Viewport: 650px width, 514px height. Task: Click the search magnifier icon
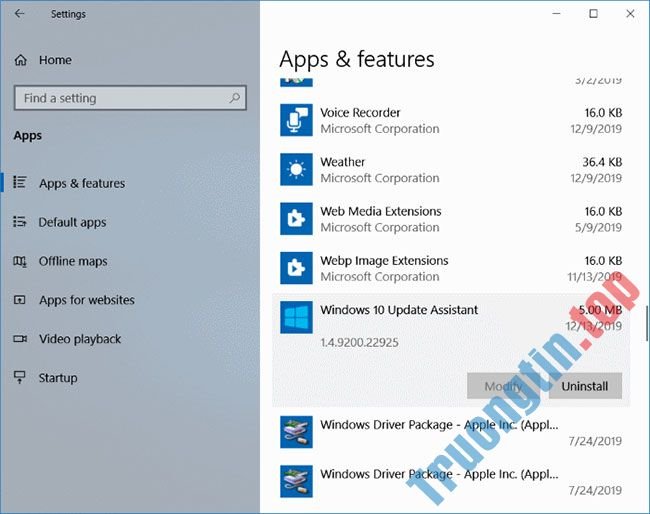(x=235, y=98)
